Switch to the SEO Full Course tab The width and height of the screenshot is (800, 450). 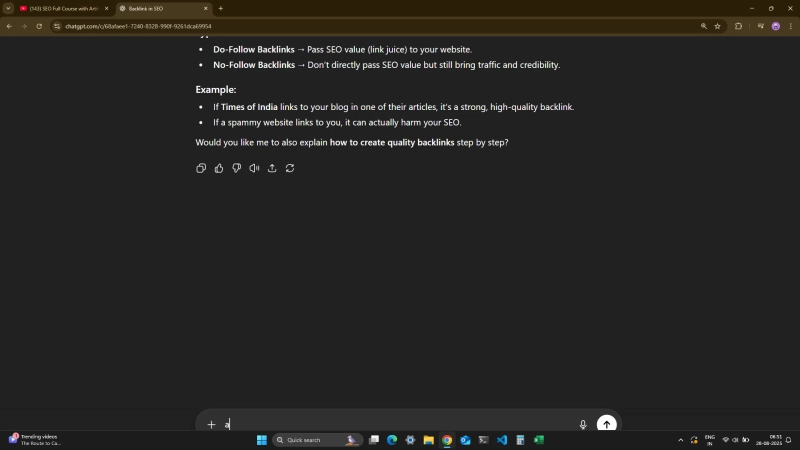click(60, 8)
